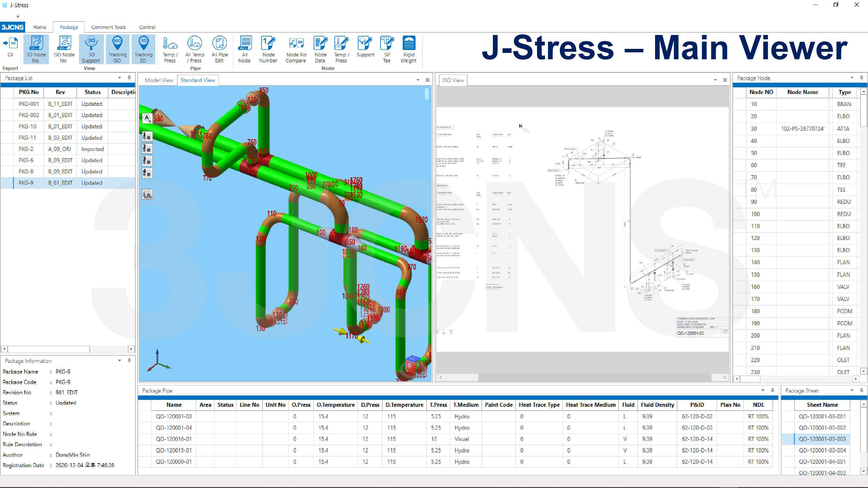Select view preset 1 in 3D viewer
868x488 pixels.
tap(147, 136)
